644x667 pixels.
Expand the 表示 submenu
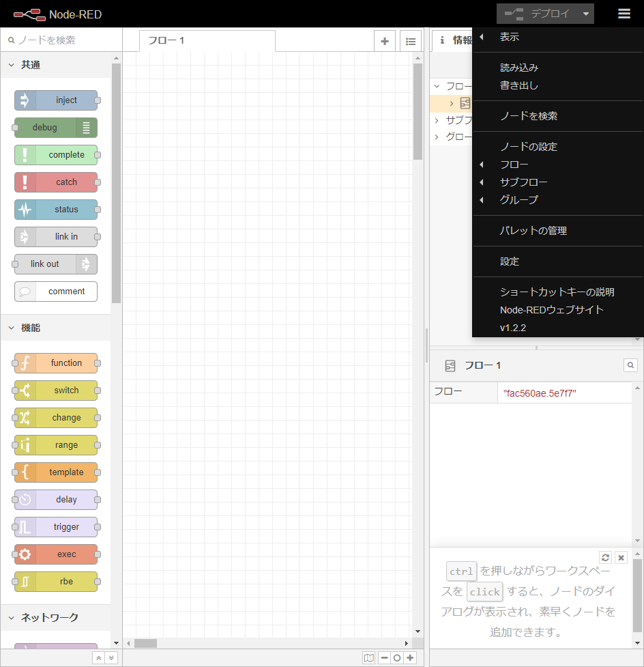point(509,37)
